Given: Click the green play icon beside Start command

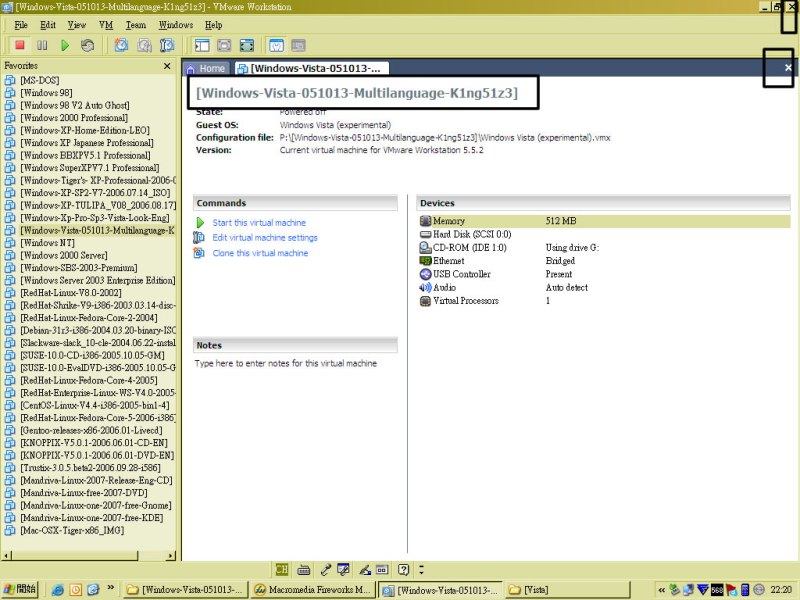Looking at the screenshot, I should (200, 222).
